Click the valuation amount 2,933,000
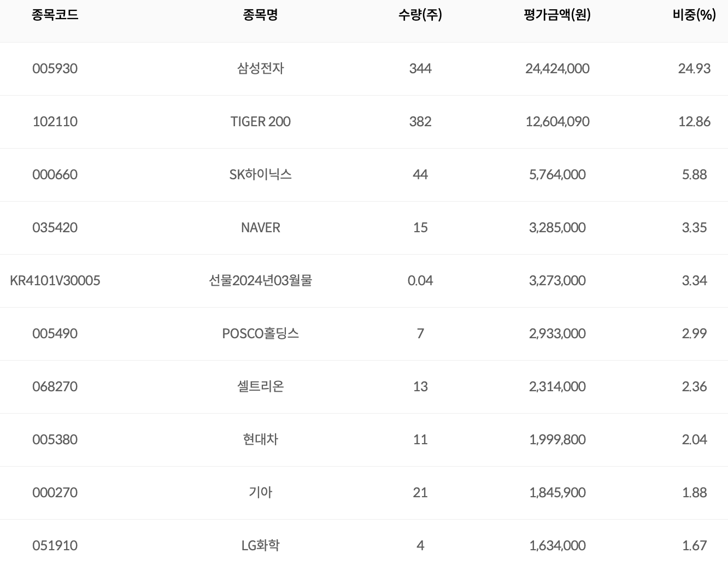 click(x=557, y=333)
